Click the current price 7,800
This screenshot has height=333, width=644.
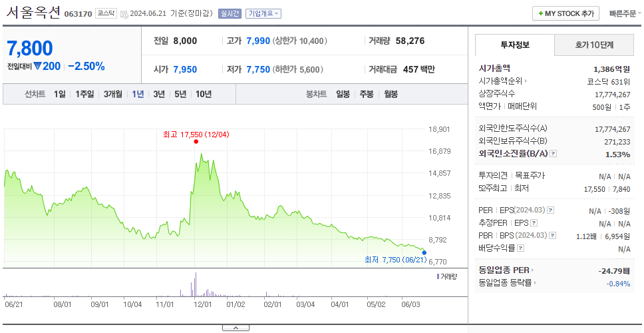point(30,49)
